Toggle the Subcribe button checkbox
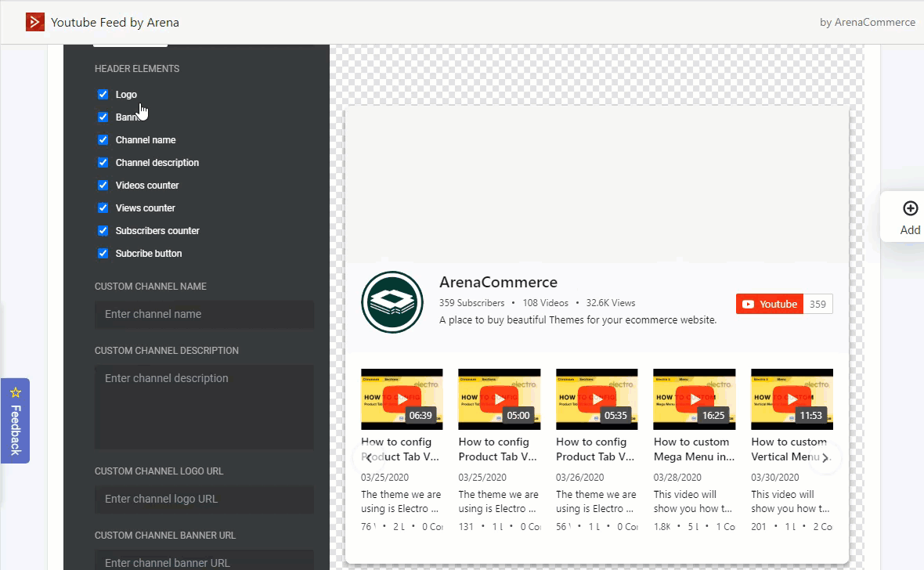 tap(103, 254)
